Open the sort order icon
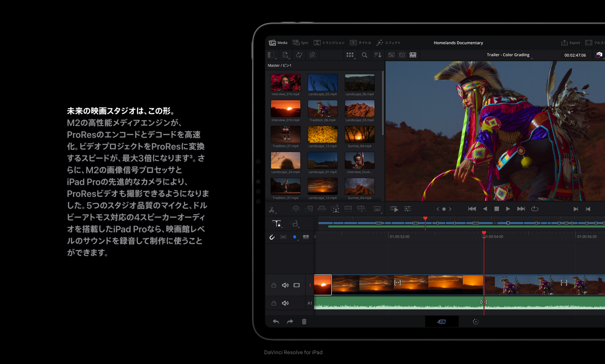Viewport: 605px width, 364px height. coord(377,55)
